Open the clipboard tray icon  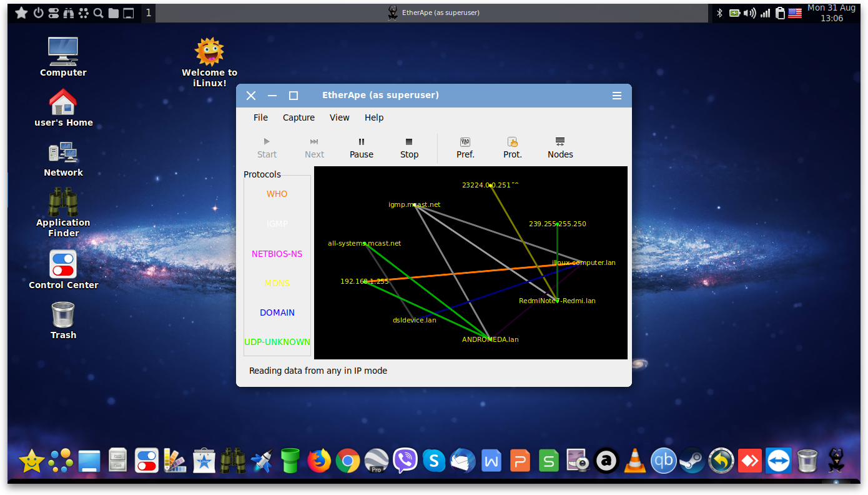tap(780, 12)
